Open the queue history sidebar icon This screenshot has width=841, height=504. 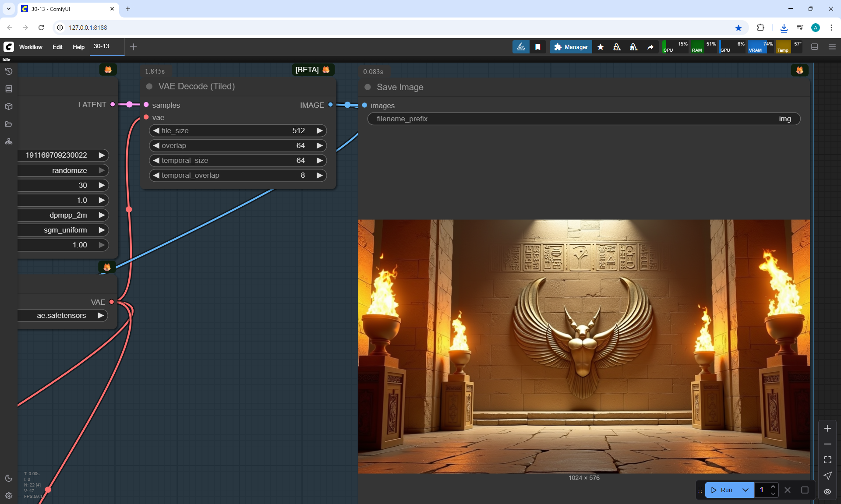point(9,71)
